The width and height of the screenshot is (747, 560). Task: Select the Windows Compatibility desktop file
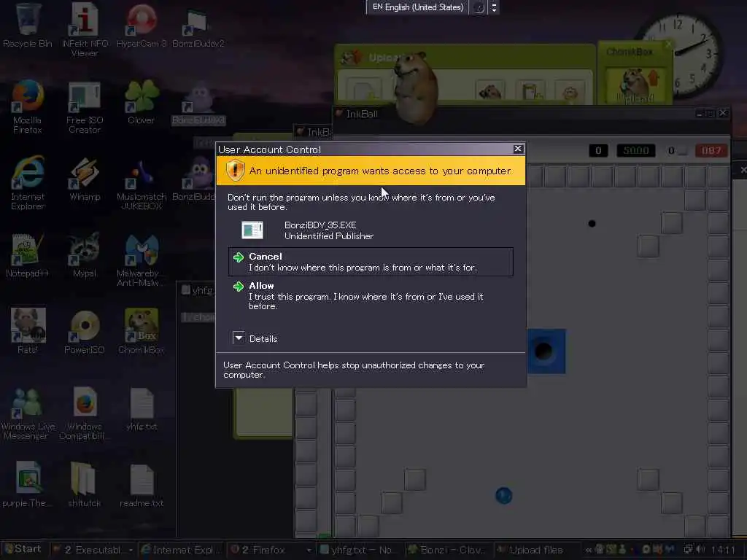coord(84,413)
